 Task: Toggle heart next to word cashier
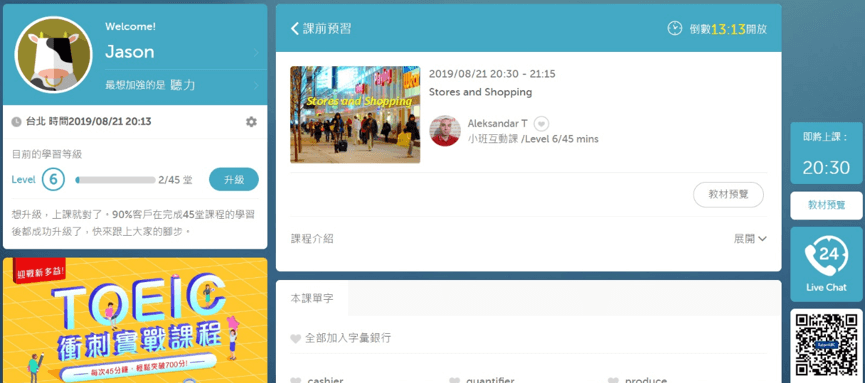pyautogui.click(x=296, y=380)
